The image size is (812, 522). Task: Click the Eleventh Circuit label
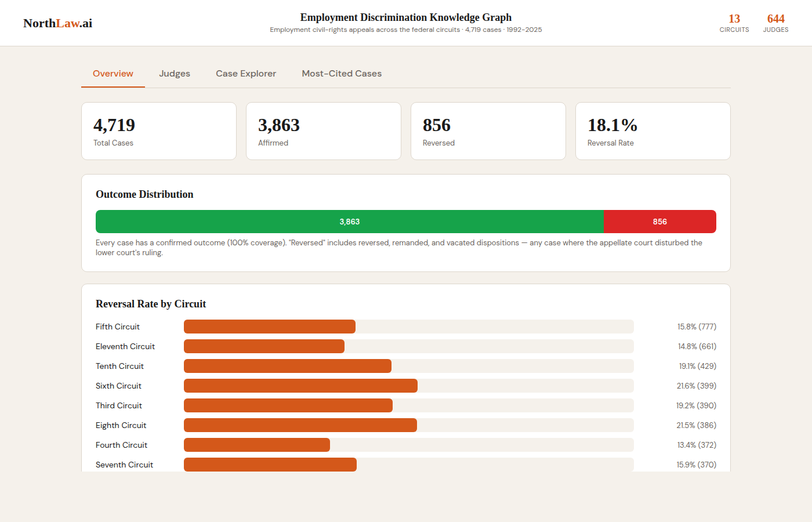pos(125,346)
